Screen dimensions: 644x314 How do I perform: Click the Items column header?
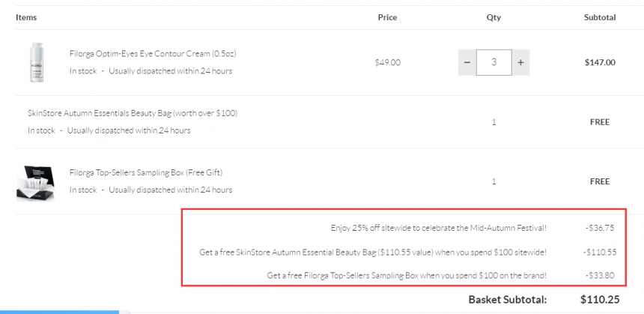(26, 17)
